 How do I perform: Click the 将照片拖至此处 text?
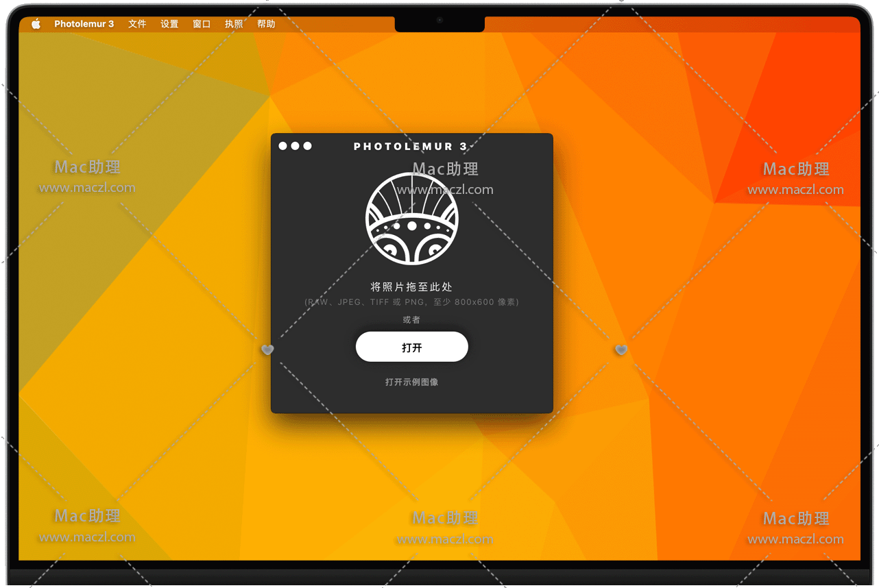pos(412,287)
